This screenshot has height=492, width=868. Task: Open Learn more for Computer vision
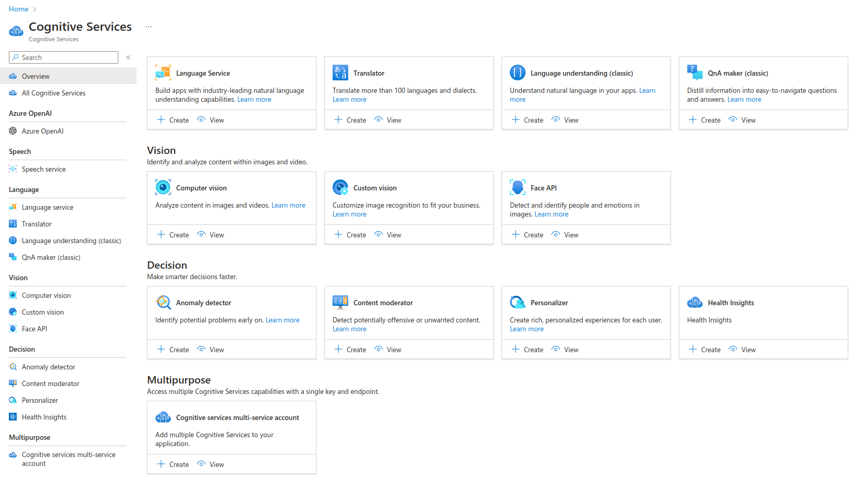pyautogui.click(x=288, y=206)
